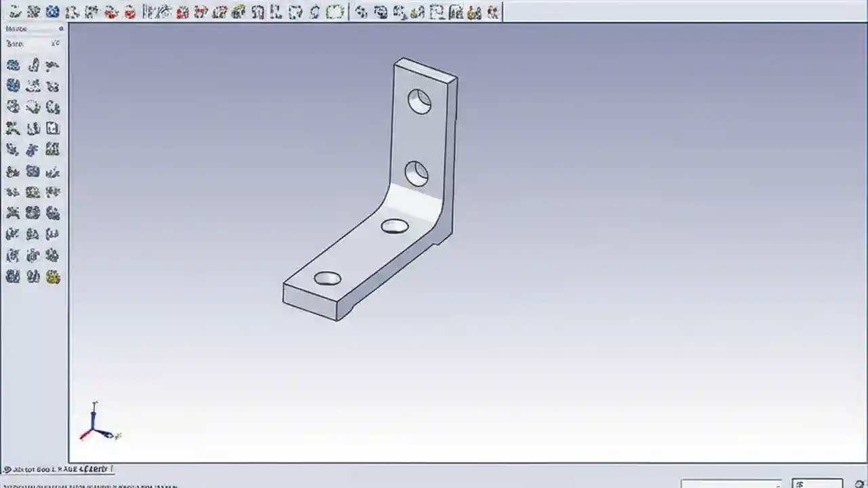The width and height of the screenshot is (868, 488).
Task: Expand the Size field dropdown in the panel
Action: [x=54, y=43]
